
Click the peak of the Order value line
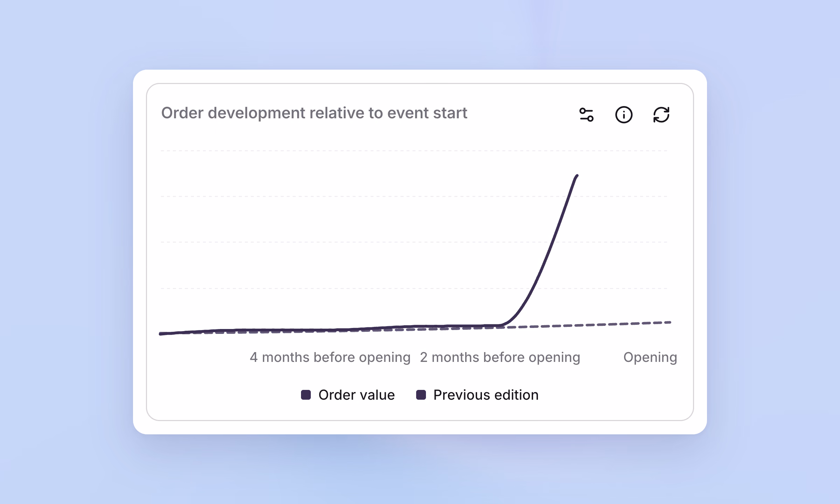click(577, 176)
